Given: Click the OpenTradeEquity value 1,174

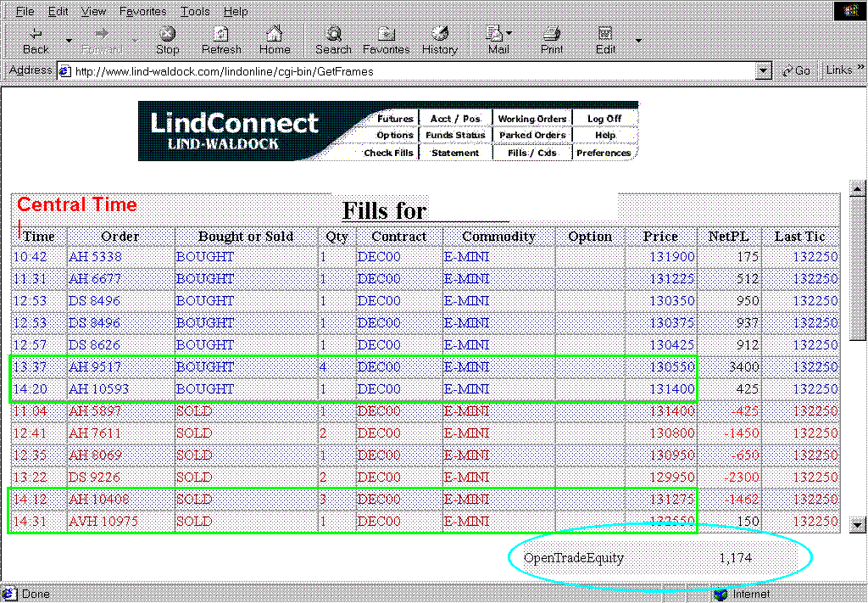Looking at the screenshot, I should (x=736, y=558).
